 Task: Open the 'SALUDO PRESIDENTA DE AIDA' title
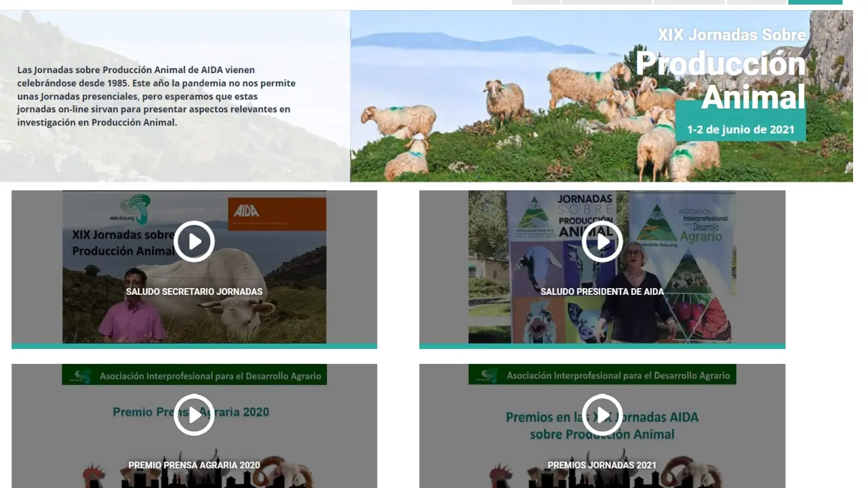(602, 292)
